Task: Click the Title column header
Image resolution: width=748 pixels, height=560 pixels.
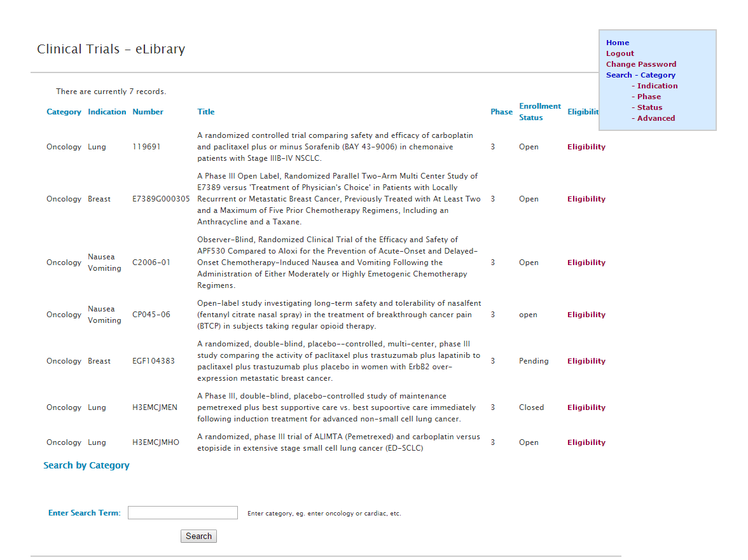Action: click(205, 112)
